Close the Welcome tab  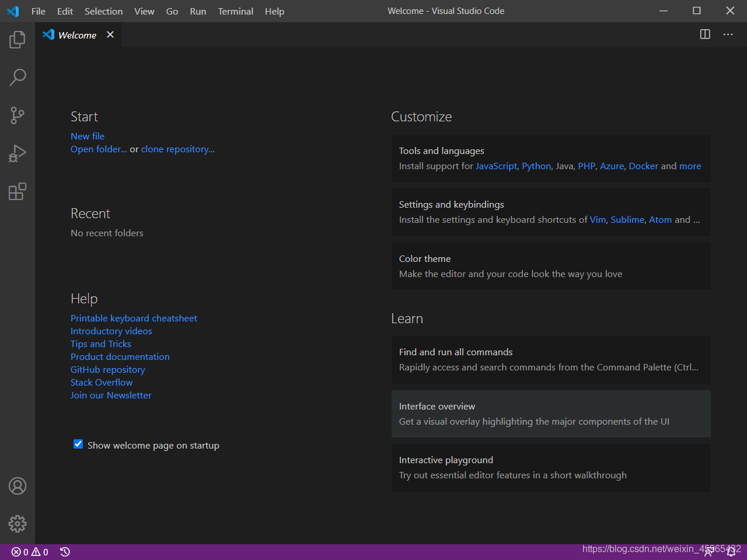110,35
